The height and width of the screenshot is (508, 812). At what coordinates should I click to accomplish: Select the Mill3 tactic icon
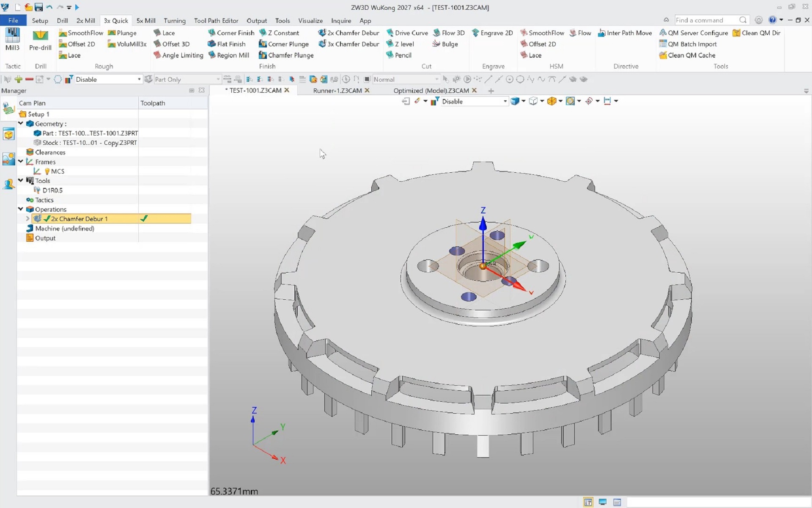12,39
